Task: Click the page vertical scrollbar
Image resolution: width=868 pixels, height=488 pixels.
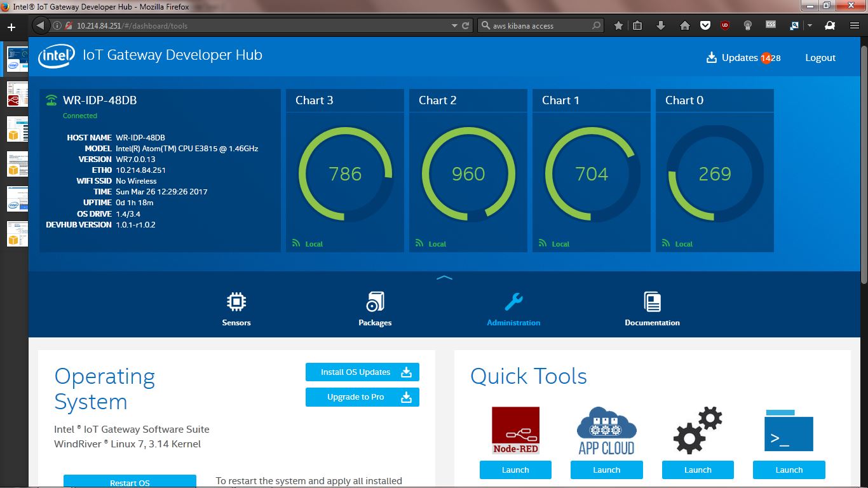Action: (864, 165)
